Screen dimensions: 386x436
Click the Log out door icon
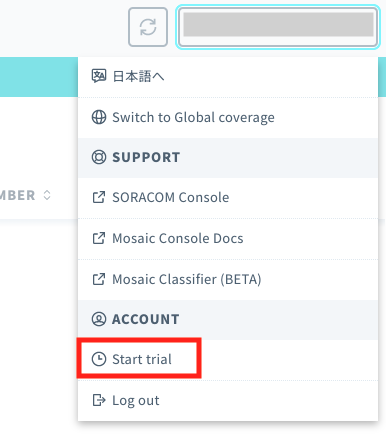tap(99, 400)
